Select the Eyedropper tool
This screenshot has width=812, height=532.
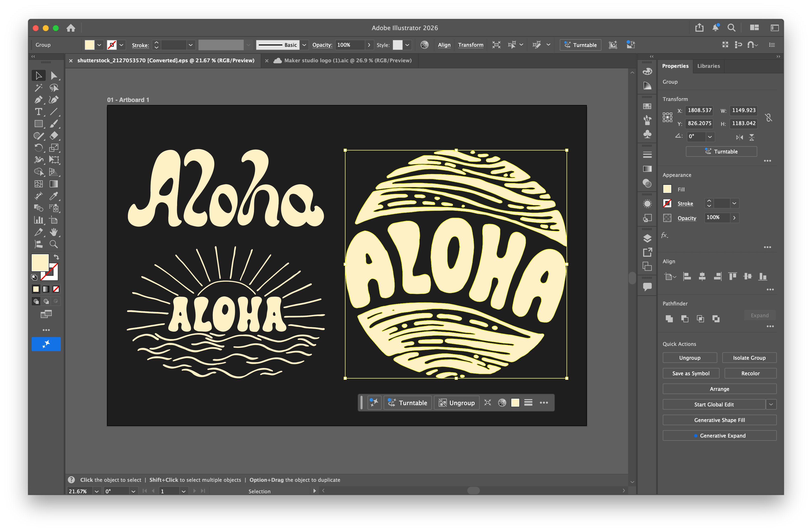pyautogui.click(x=54, y=196)
